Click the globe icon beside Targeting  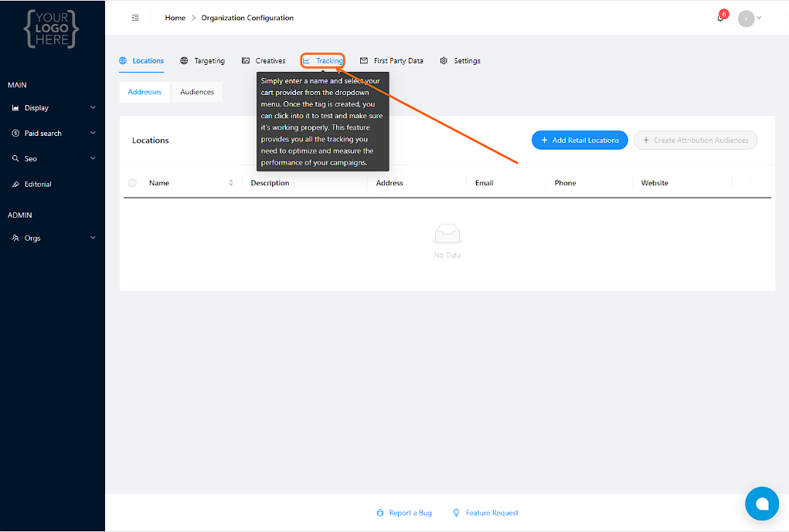(184, 61)
